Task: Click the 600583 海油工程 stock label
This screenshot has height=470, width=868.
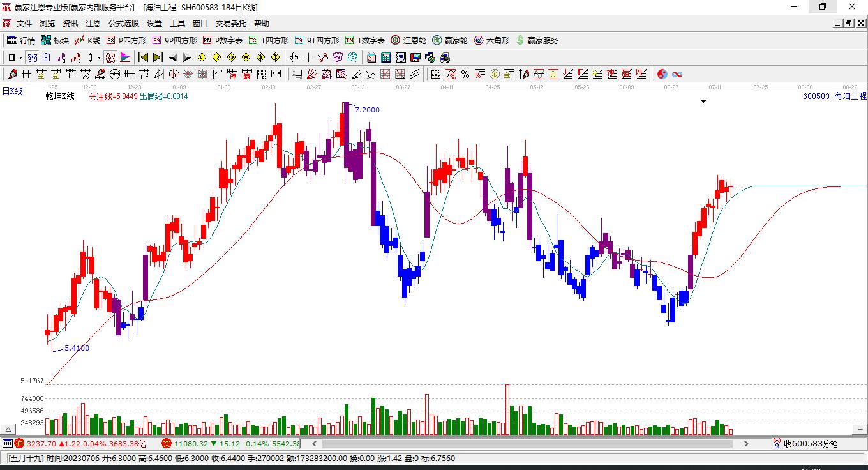Action: pyautogui.click(x=835, y=96)
